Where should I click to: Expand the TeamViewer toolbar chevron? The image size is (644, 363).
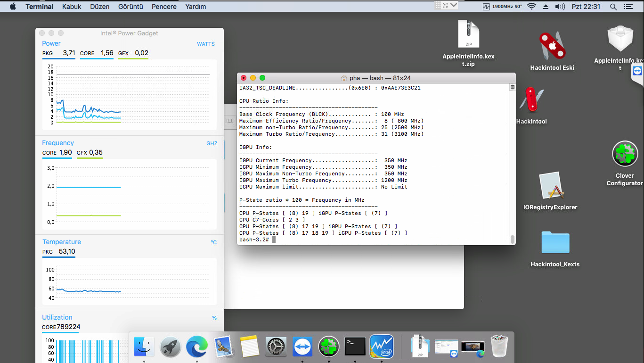(x=453, y=5)
